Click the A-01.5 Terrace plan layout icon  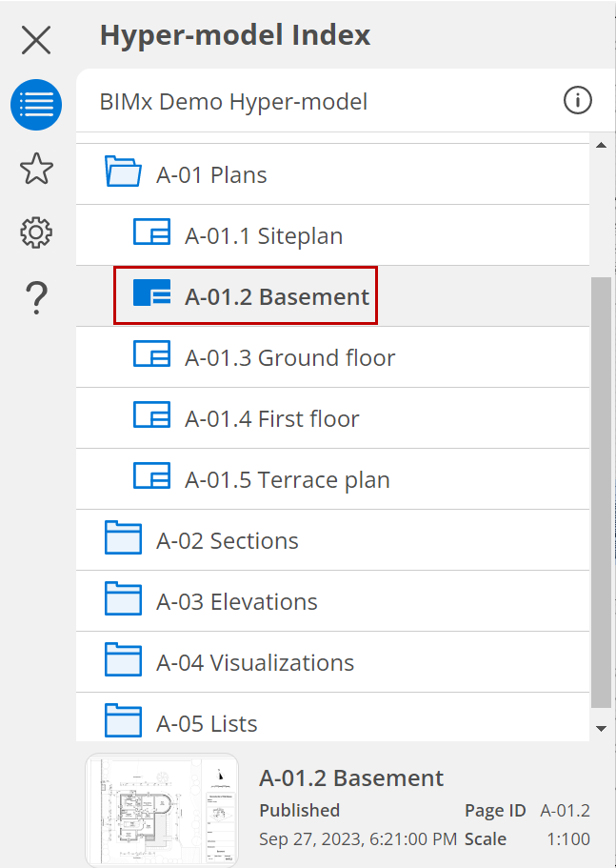(x=151, y=479)
